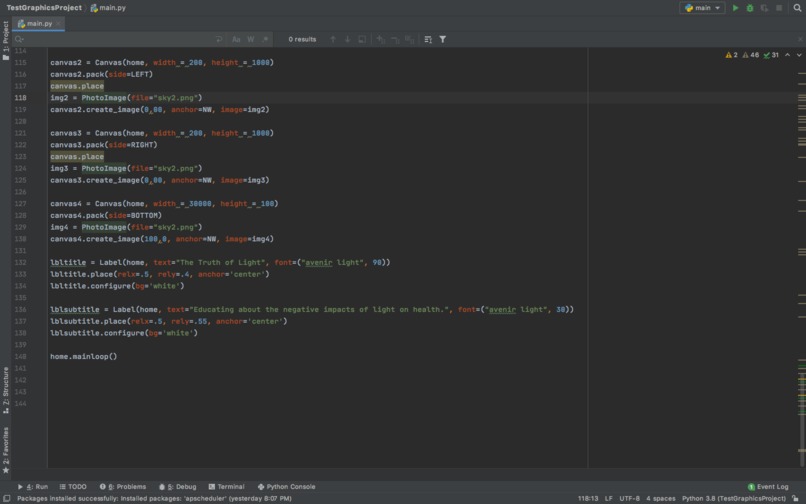This screenshot has width=806, height=504.
Task: Click the select all occurrences icon
Action: pos(362,39)
